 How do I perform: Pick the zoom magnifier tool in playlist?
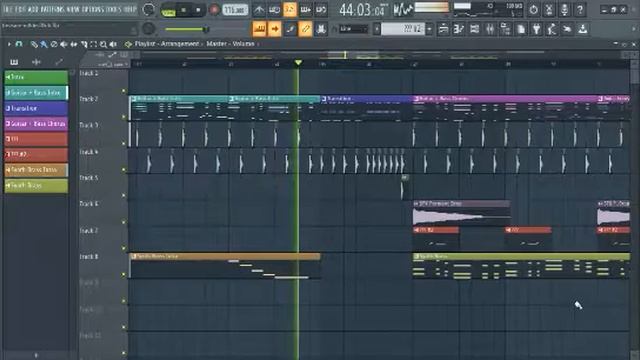pyautogui.click(x=103, y=44)
